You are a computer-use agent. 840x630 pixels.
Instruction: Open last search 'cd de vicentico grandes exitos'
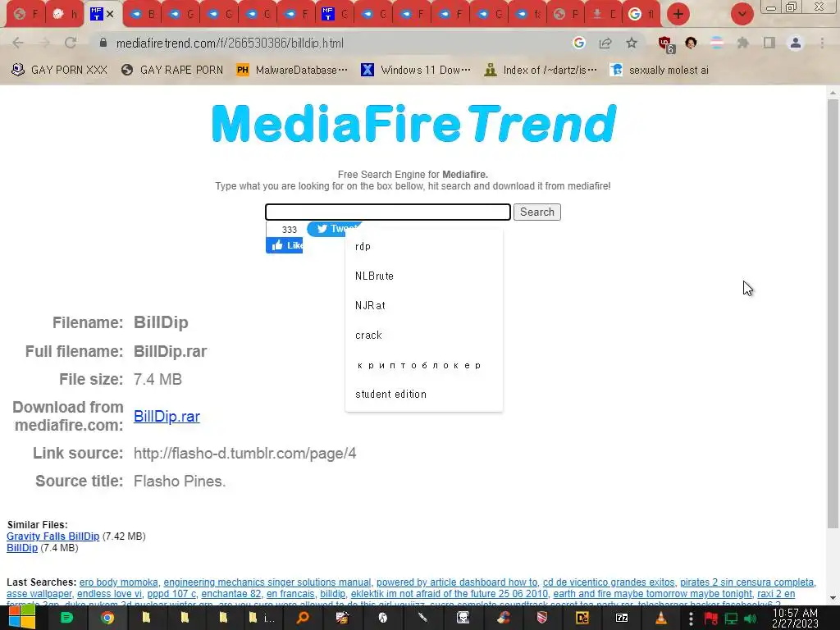tap(609, 582)
